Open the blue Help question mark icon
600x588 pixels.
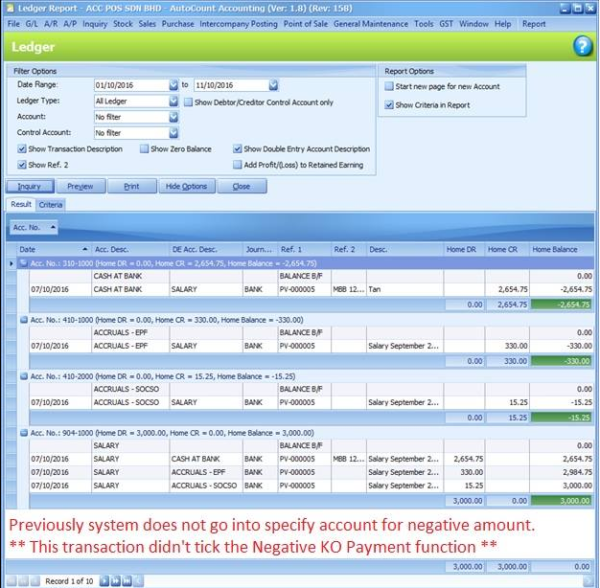pos(582,47)
